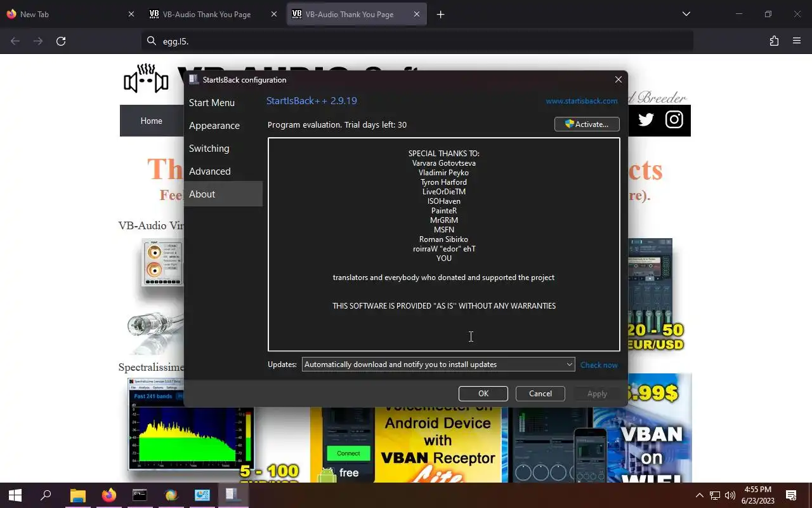The height and width of the screenshot is (508, 812).
Task: Close the StartIsBack configuration dialog
Action: [618, 80]
